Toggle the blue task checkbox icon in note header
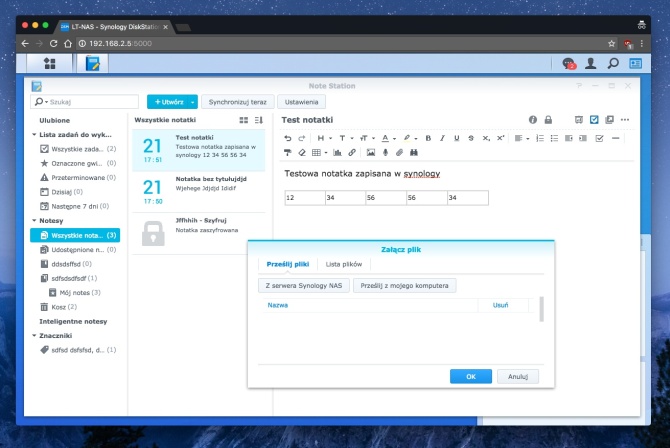This screenshot has height=448, width=670. coord(594,120)
